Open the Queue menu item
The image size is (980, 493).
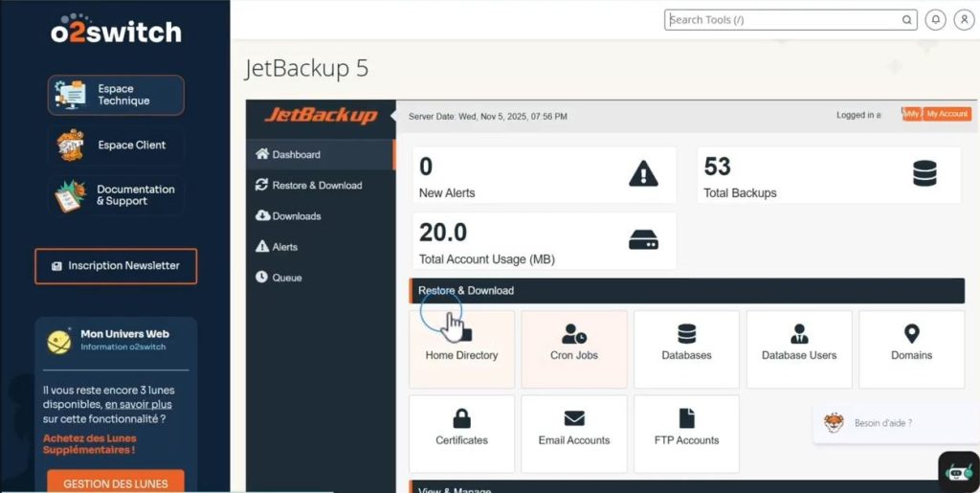320,278
